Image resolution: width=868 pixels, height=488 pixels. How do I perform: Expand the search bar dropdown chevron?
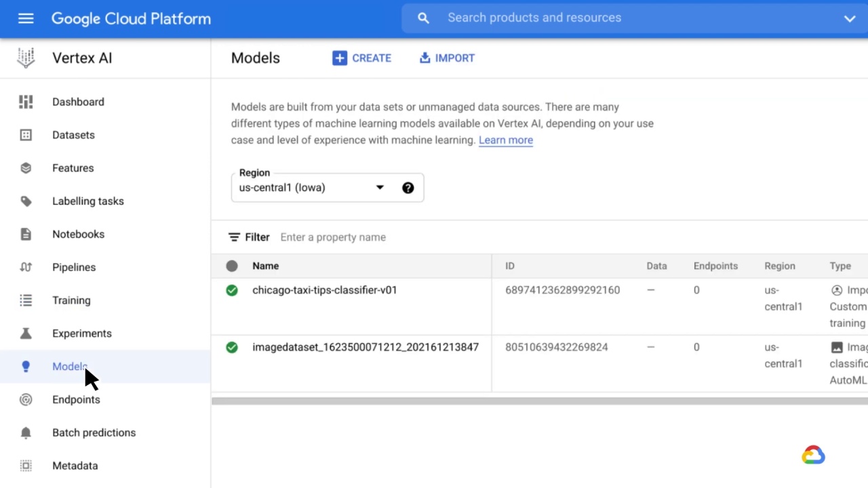[849, 18]
